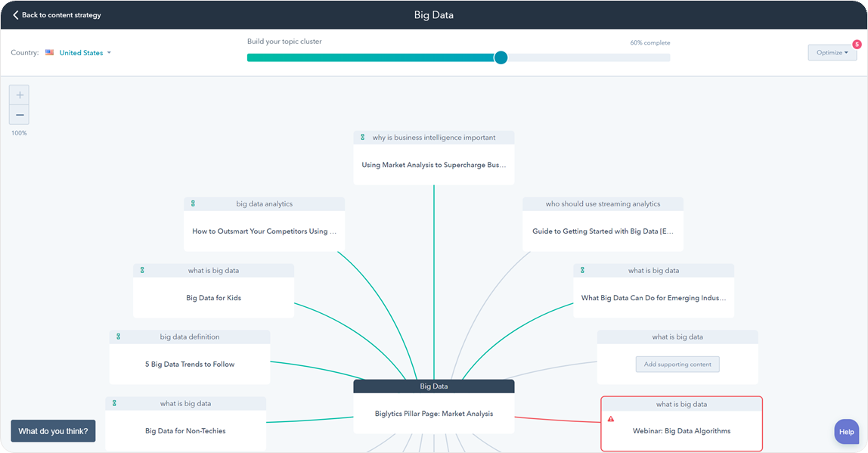Expand the United States country selector
The image size is (868, 453).
click(85, 53)
